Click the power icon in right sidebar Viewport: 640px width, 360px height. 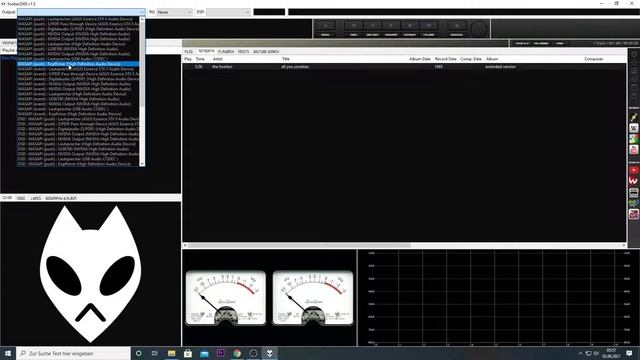(634, 54)
